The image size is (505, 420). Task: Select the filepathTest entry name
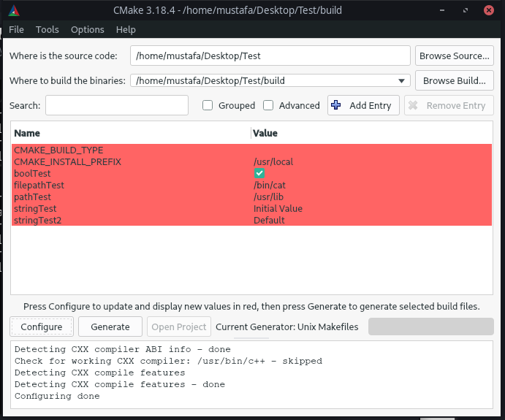pos(39,185)
